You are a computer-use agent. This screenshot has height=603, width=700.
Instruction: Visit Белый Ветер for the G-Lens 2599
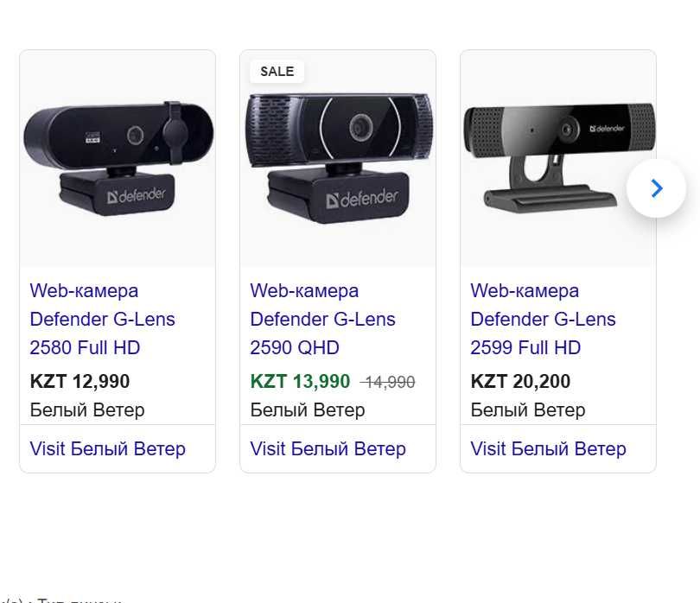(548, 449)
